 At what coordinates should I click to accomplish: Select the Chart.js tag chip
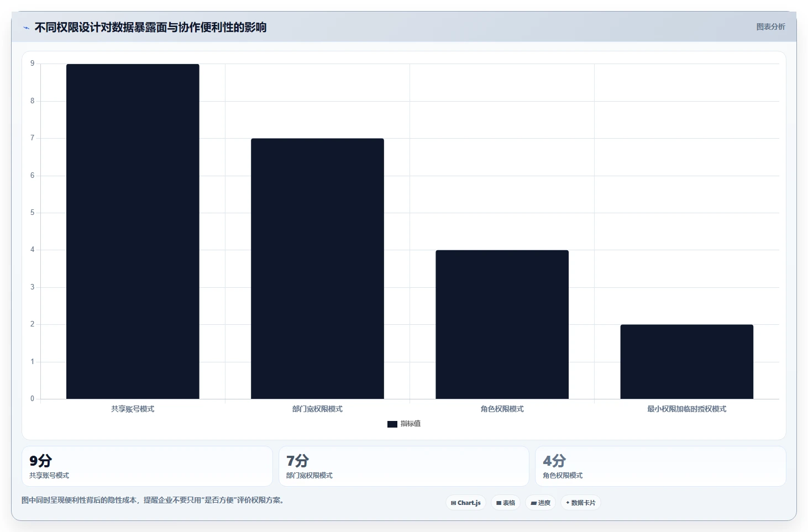pyautogui.click(x=466, y=503)
